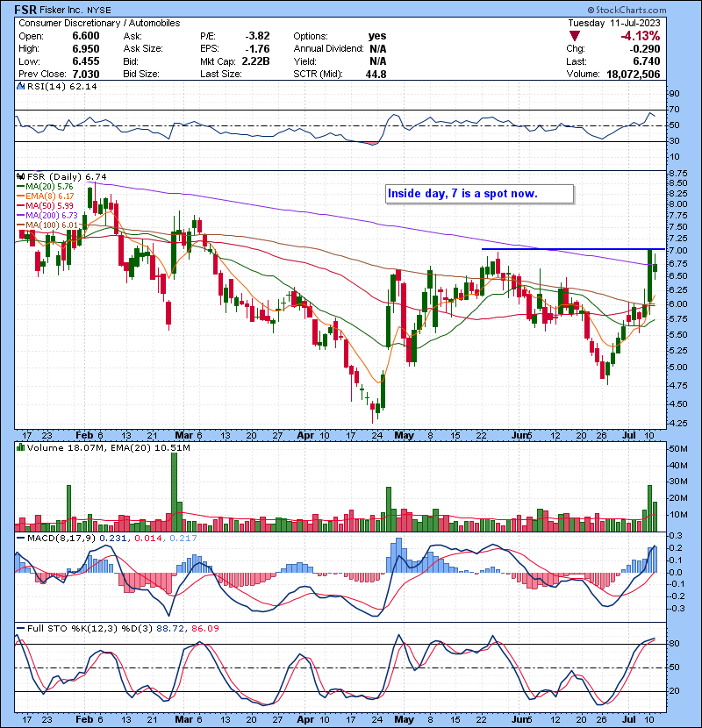Click the Feb label on price chart axis
Image resolution: width=702 pixels, height=728 pixels.
(x=84, y=435)
